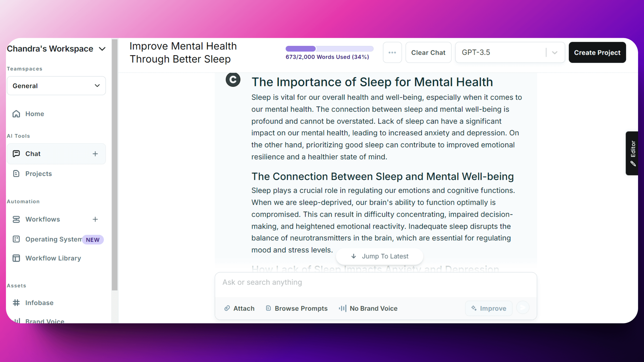The height and width of the screenshot is (362, 644).
Task: Expand the GPT-3.5 model selector dropdown
Action: click(x=555, y=53)
